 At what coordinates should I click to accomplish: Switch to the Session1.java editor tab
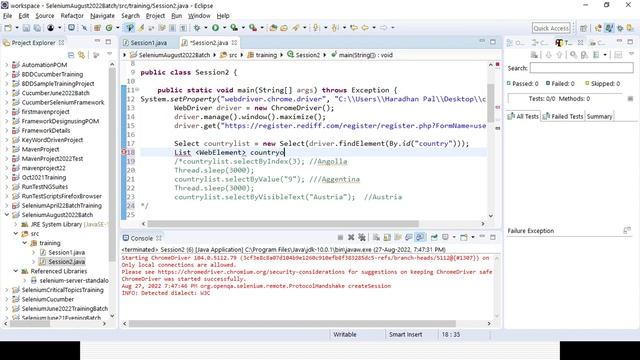(149, 42)
